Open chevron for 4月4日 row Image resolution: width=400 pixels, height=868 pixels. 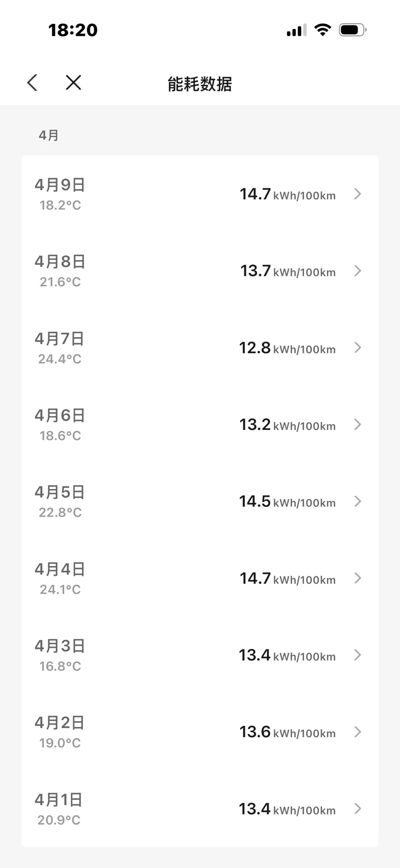(358, 579)
